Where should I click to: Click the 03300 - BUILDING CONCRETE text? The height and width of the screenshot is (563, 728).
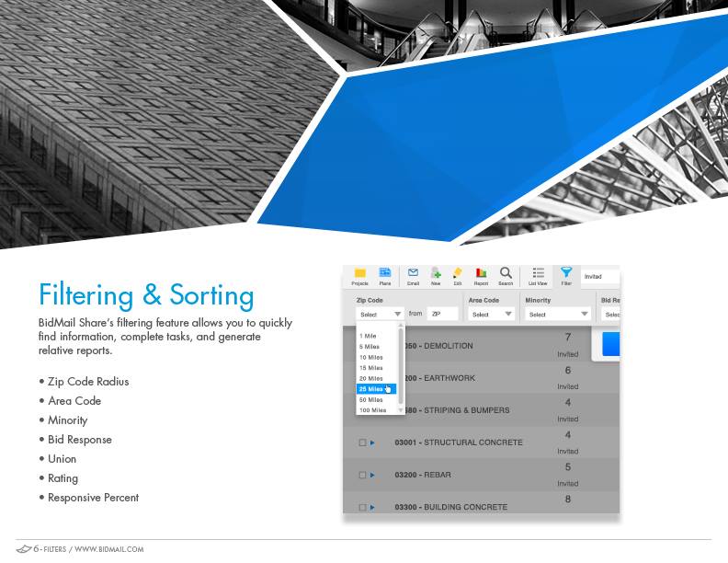[x=450, y=507]
